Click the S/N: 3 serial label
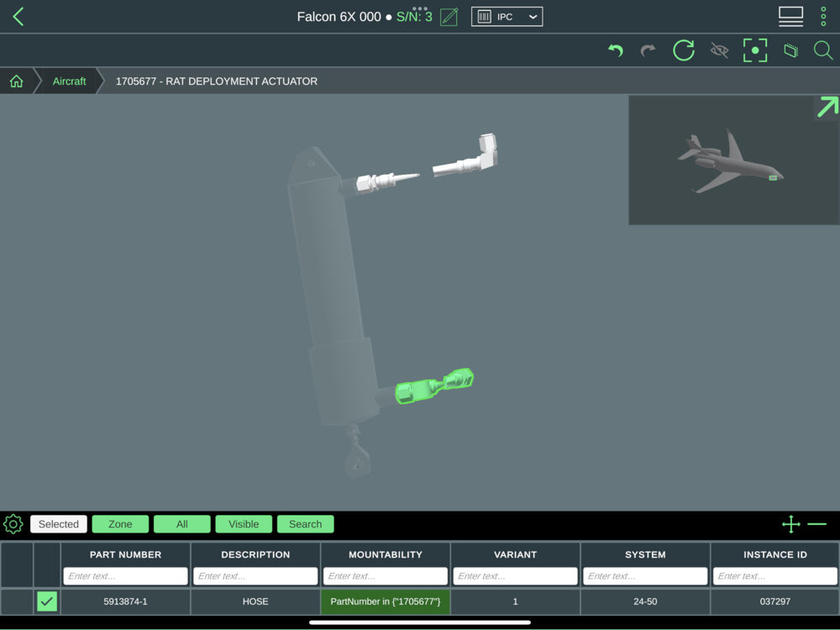The width and height of the screenshot is (840, 630). point(414,17)
